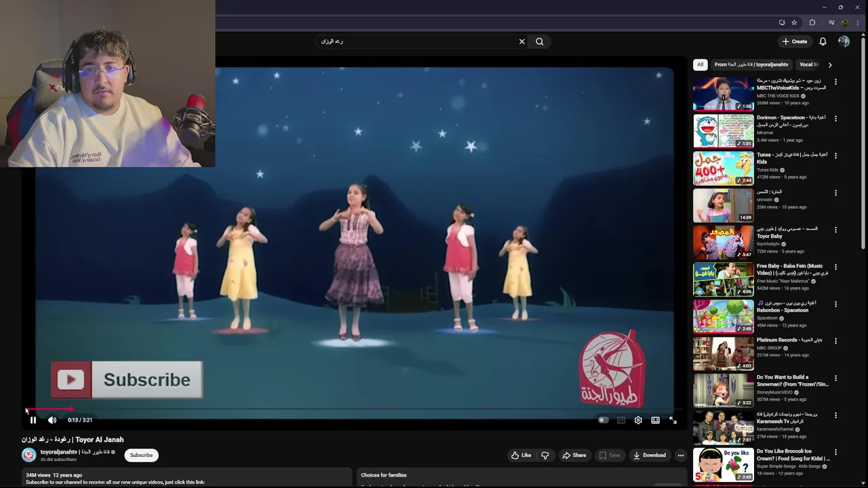Open options for Baba Fein video

[x=835, y=267]
